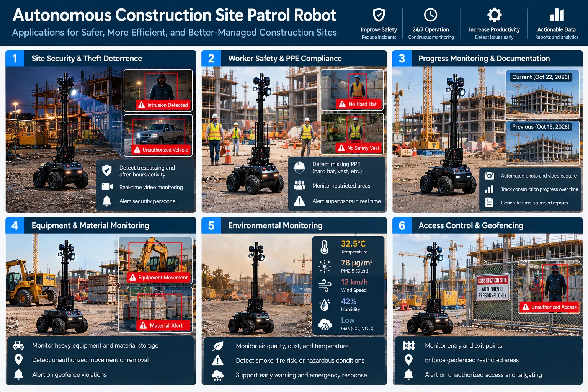Select the video camera icon for Real-time video monitoring
588x392 pixels.
pos(107,187)
